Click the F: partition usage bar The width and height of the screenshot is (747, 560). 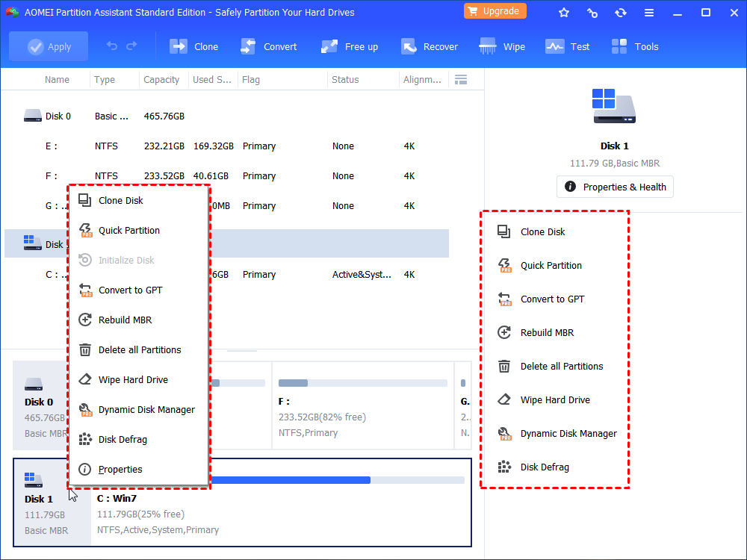pyautogui.click(x=362, y=383)
